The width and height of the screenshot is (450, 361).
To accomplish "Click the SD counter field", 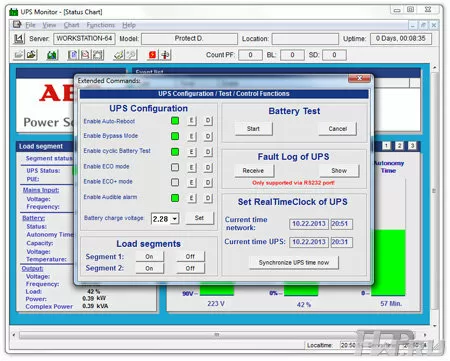I will (x=334, y=55).
